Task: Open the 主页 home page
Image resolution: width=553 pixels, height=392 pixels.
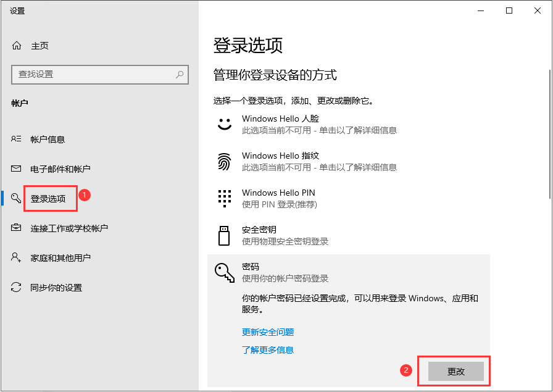Action: pyautogui.click(x=39, y=46)
